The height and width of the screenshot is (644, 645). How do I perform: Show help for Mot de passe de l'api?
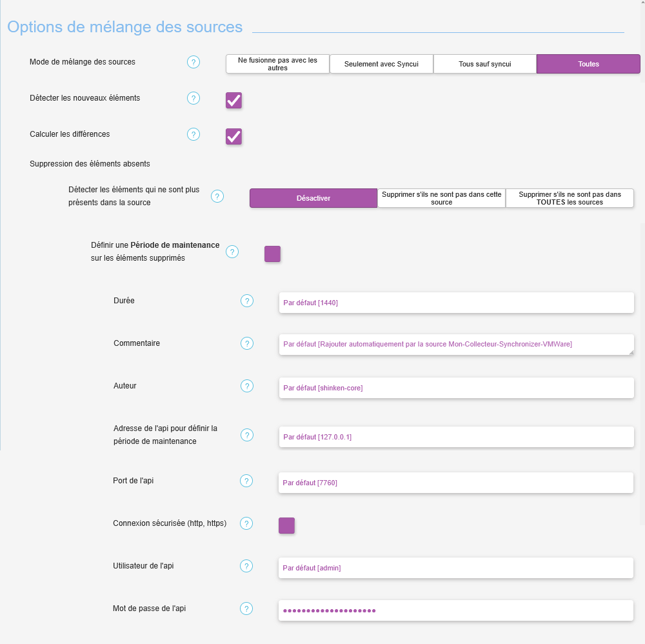246,609
